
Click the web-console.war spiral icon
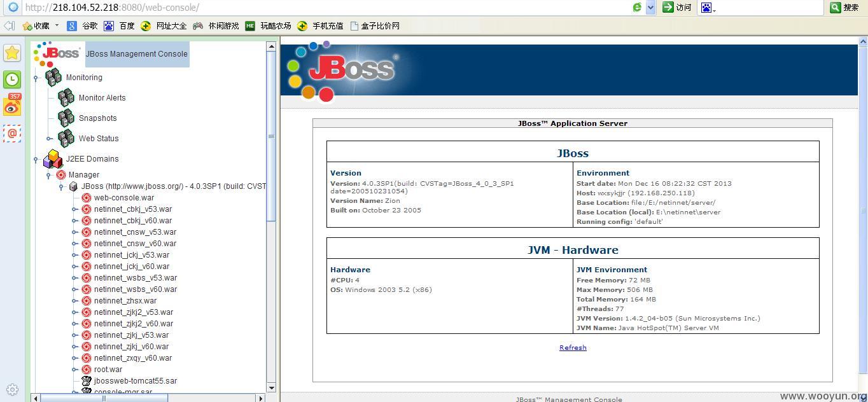(87, 198)
